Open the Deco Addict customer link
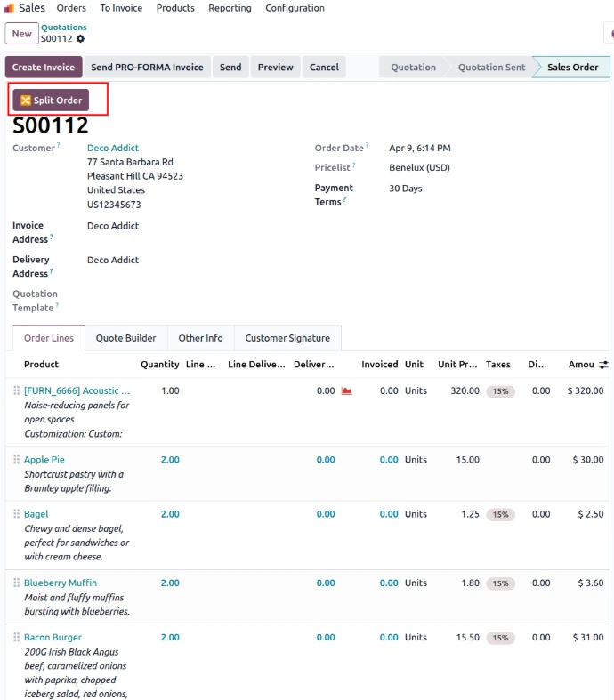The width and height of the screenshot is (614, 700). (113, 149)
